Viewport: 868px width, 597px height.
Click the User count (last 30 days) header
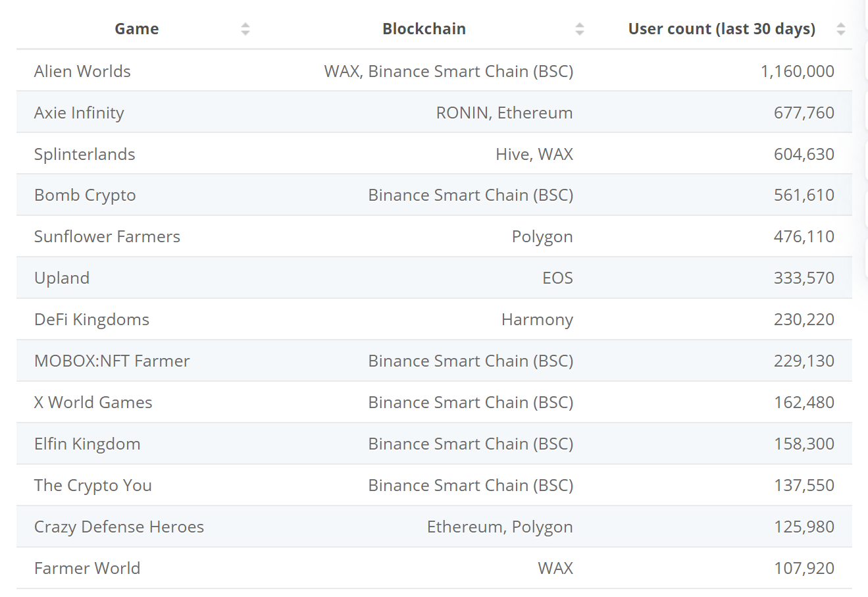coord(722,29)
